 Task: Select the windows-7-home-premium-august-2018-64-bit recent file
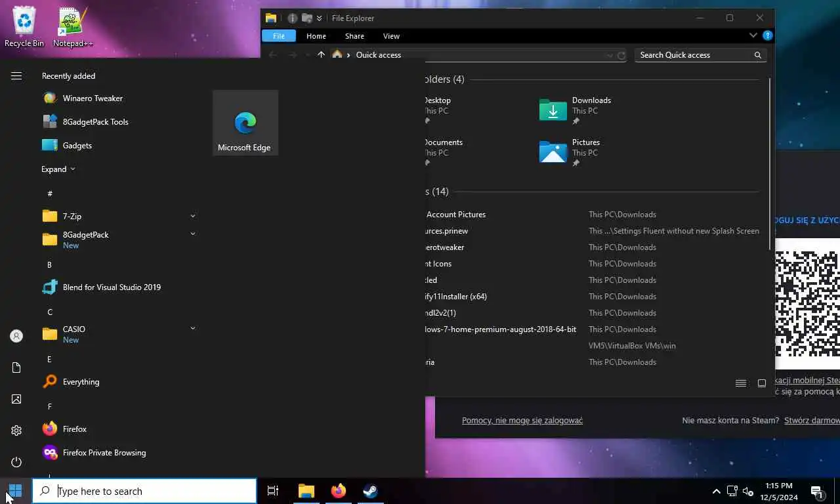tap(501, 329)
